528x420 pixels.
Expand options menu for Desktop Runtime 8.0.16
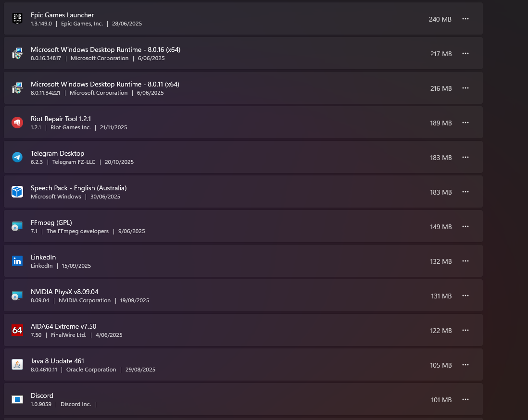coord(465,53)
